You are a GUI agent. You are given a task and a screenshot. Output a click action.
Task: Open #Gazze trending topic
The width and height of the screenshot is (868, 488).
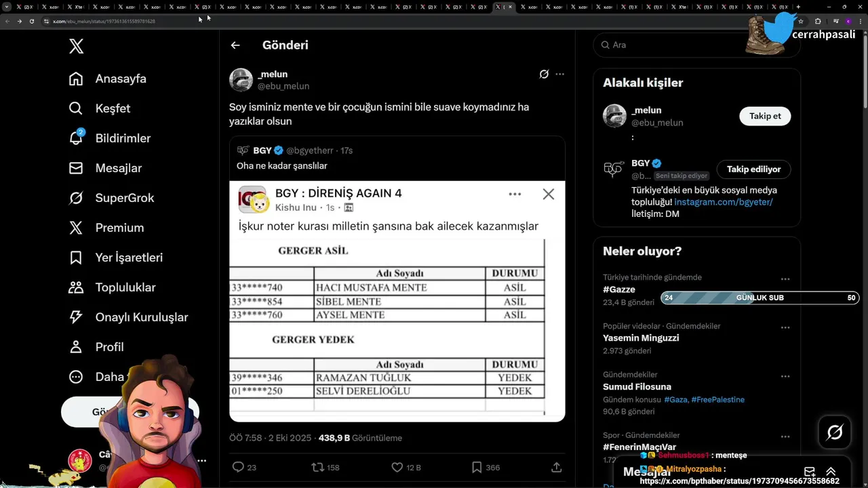619,289
